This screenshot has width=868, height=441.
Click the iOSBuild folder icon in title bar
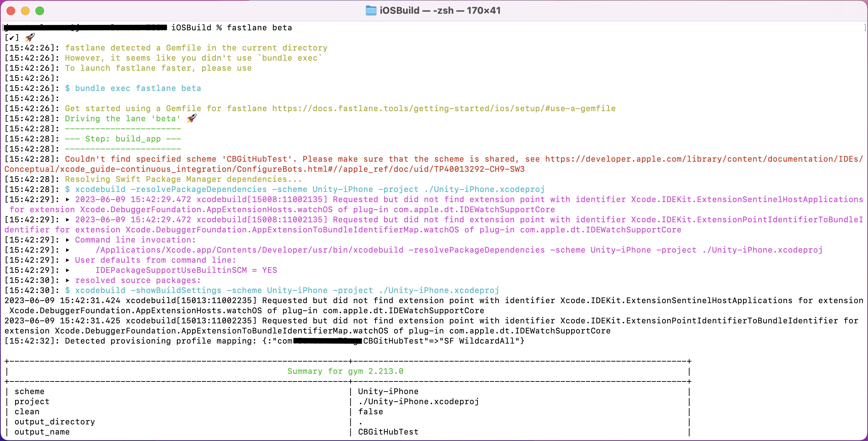click(371, 10)
